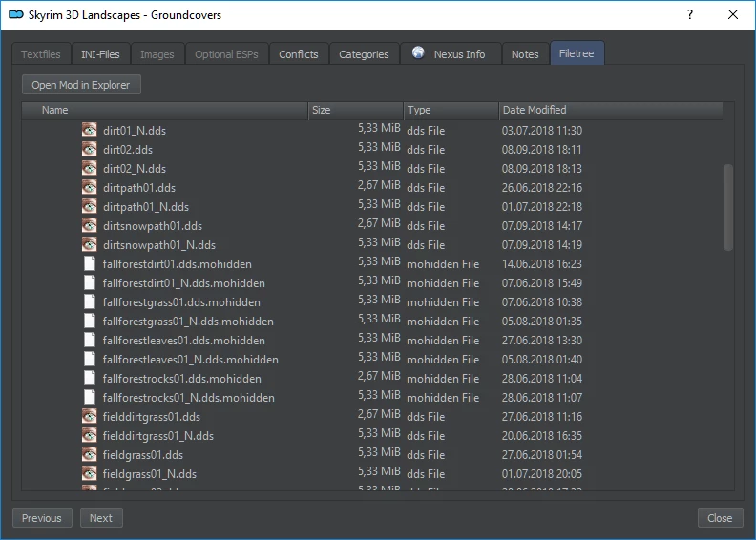Click the dds icon beside dirtpath01.dds
Viewport: 756px width, 540px height.
pos(89,187)
